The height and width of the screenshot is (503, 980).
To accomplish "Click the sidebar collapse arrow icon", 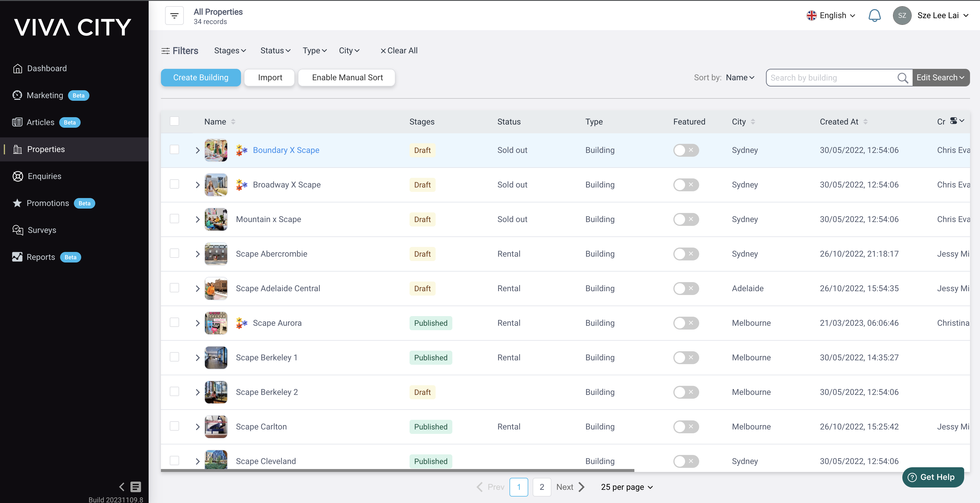I will point(122,487).
